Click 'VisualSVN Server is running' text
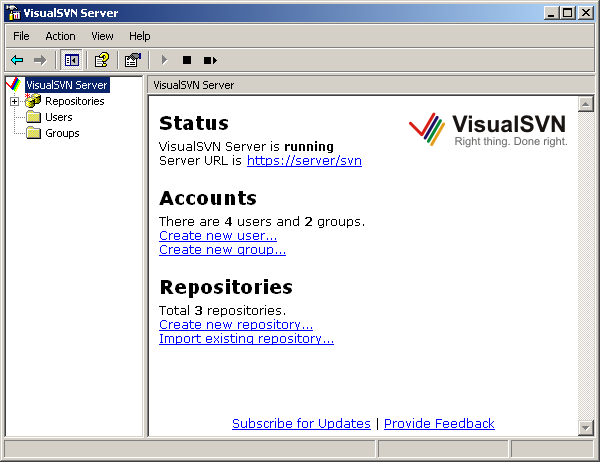This screenshot has height=462, width=600. (x=246, y=147)
